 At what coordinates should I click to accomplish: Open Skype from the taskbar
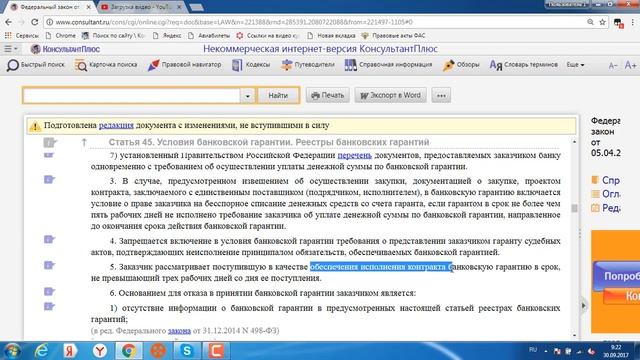point(187,351)
